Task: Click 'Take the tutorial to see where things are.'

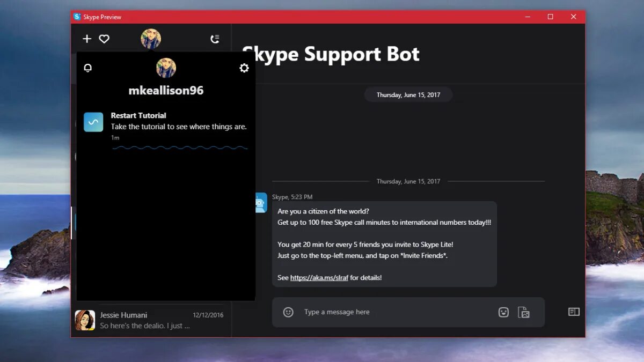Action: tap(179, 127)
